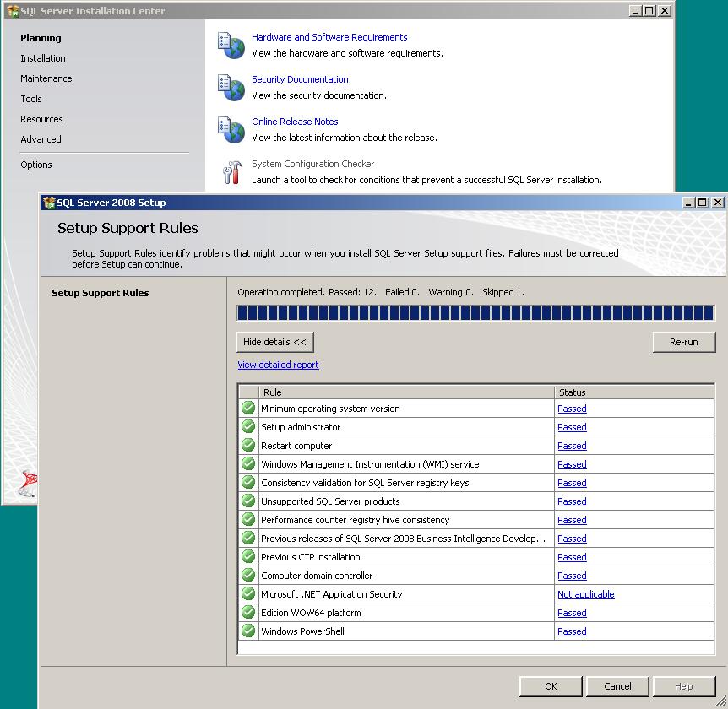Launch the System Configuration Checker
The image size is (728, 709).
(313, 164)
